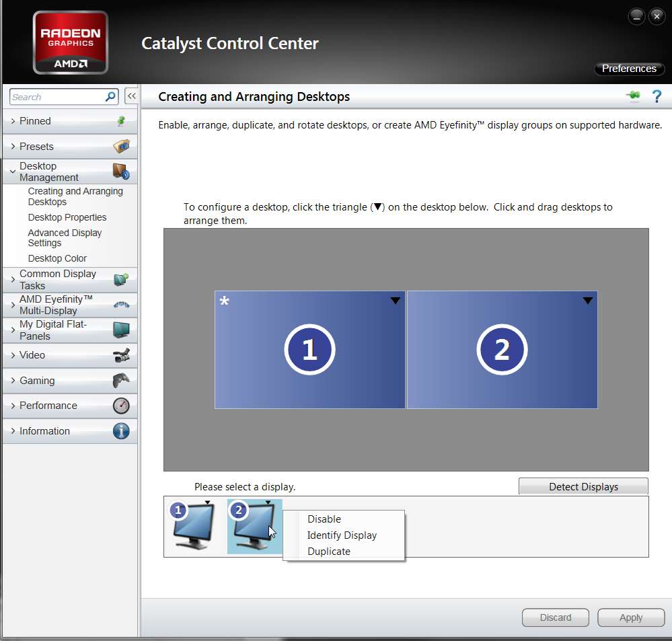Click the Performance gauge icon
This screenshot has height=641, width=672.
[121, 406]
